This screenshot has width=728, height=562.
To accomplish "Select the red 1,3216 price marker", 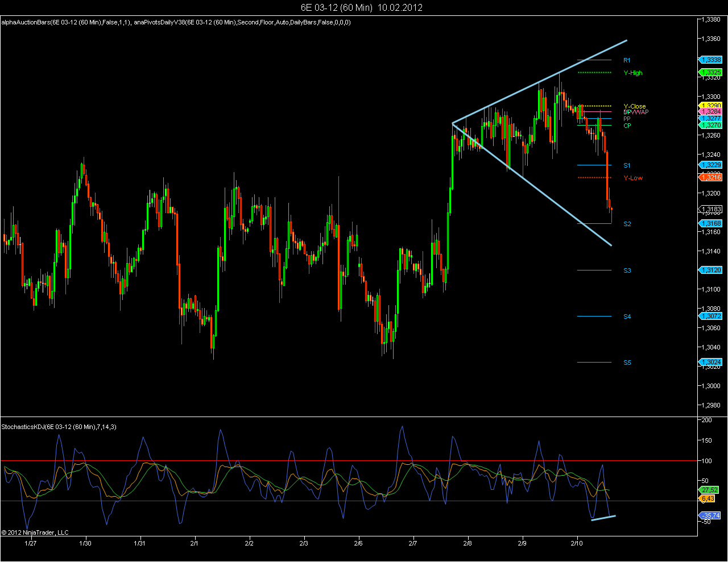I will click(x=710, y=177).
